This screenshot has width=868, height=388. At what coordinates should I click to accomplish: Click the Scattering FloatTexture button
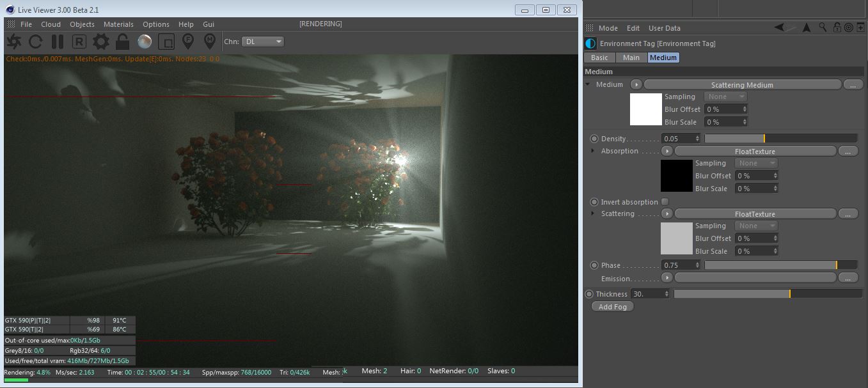point(755,213)
